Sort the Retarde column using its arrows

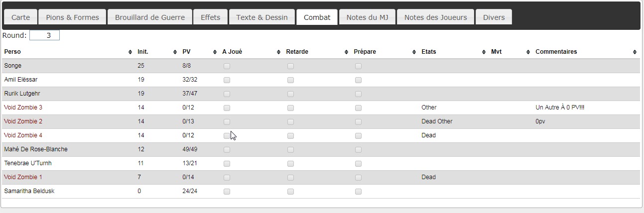346,52
